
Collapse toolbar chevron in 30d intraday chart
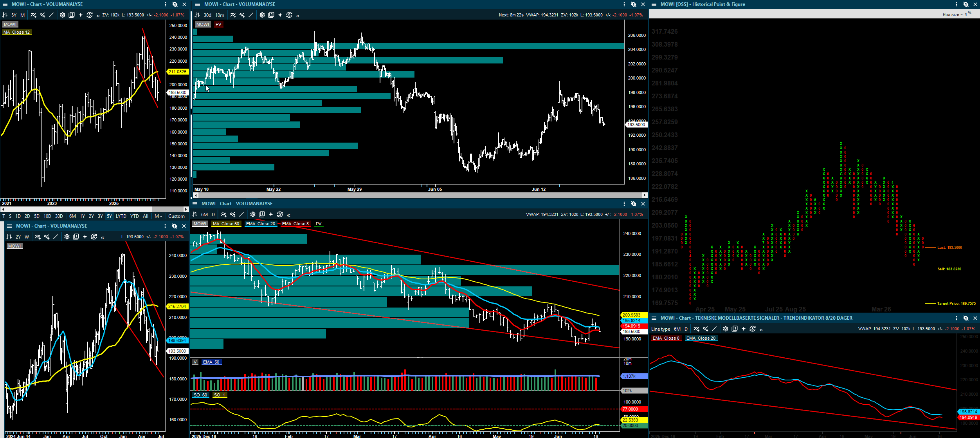(298, 16)
